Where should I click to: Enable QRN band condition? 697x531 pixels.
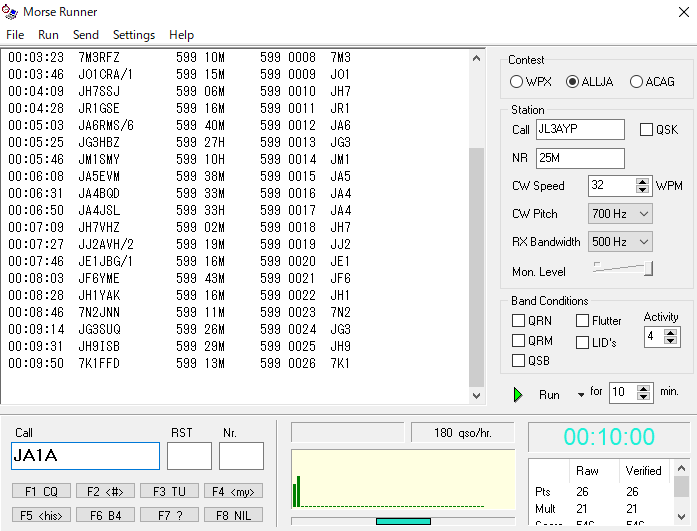pyautogui.click(x=518, y=321)
